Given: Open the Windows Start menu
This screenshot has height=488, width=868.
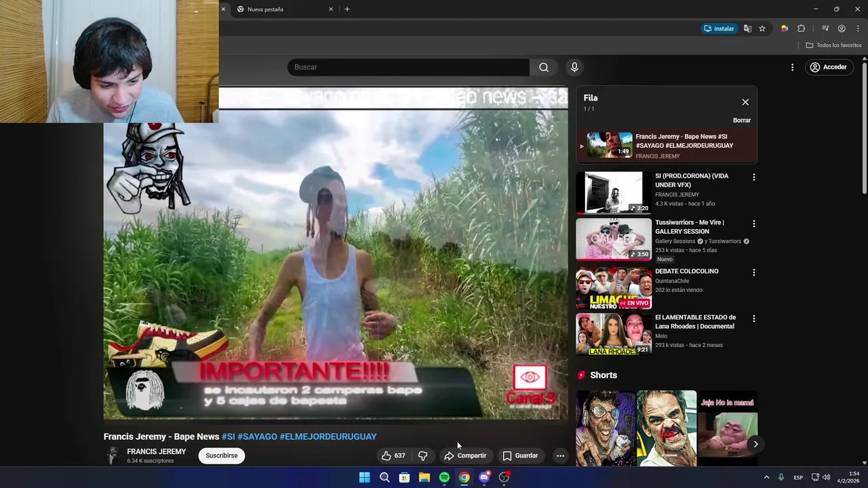Looking at the screenshot, I should pos(364,477).
